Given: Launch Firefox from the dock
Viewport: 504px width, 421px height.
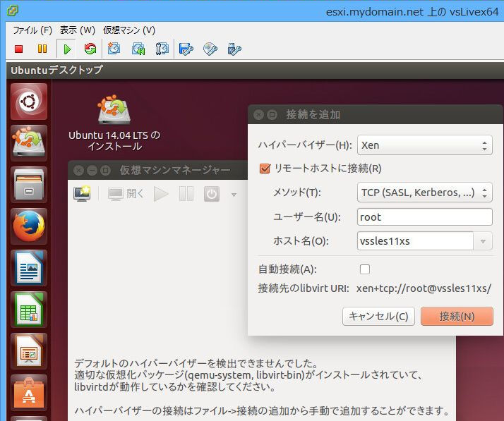Looking at the screenshot, I should 29,226.
